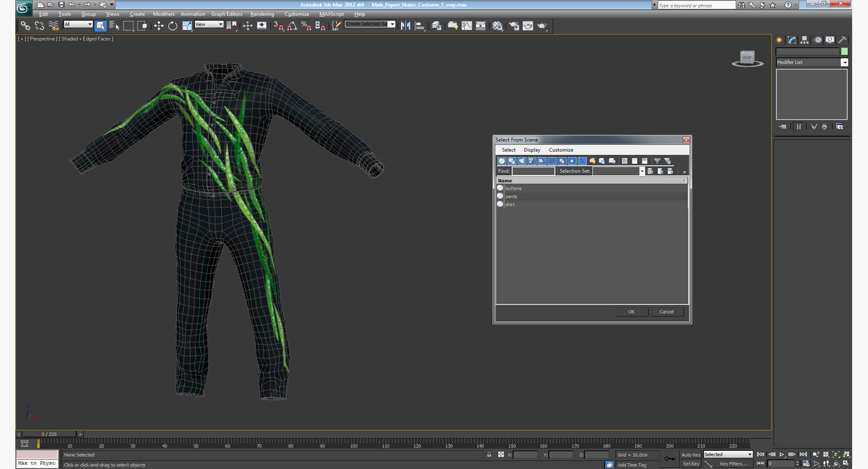Open the Create command panel tab
The height and width of the screenshot is (469, 868).
(779, 40)
